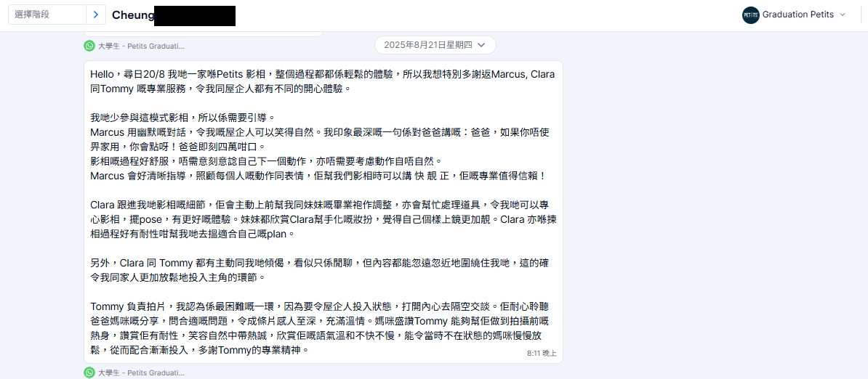Click the blacked-out surname after Cheung
This screenshot has width=868, height=379.
[x=195, y=15]
